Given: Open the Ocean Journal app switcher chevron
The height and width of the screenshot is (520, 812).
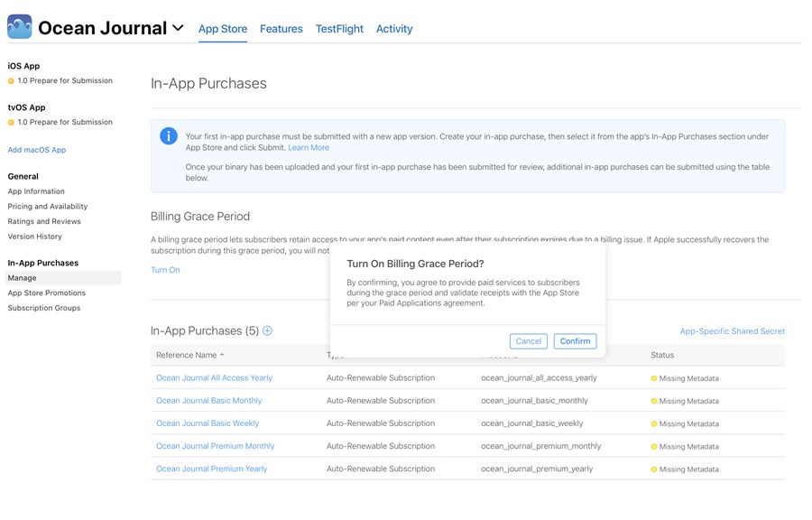Looking at the screenshot, I should 178,28.
